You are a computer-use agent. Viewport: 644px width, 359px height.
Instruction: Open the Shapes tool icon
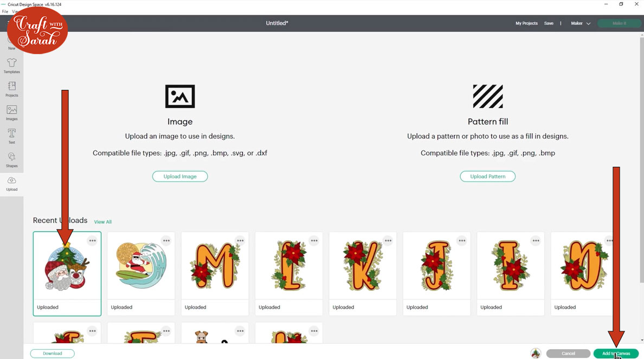[11, 156]
